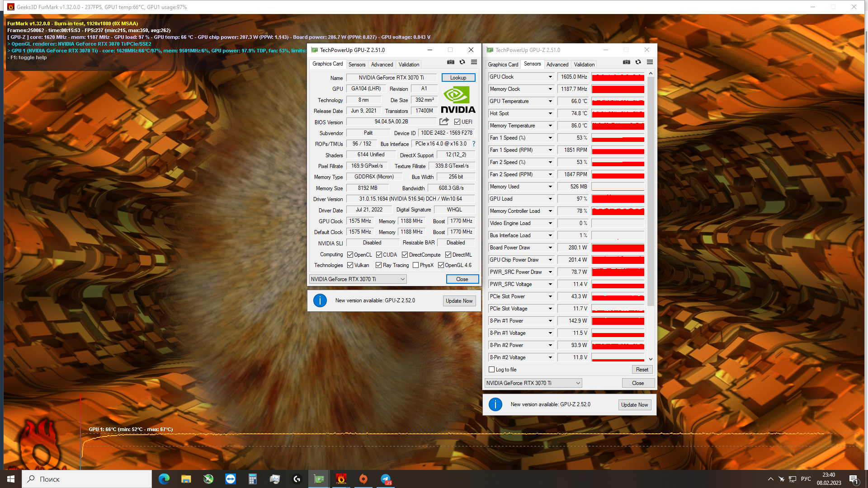Open the notification center icon
The image size is (868, 488).
pos(854,479)
